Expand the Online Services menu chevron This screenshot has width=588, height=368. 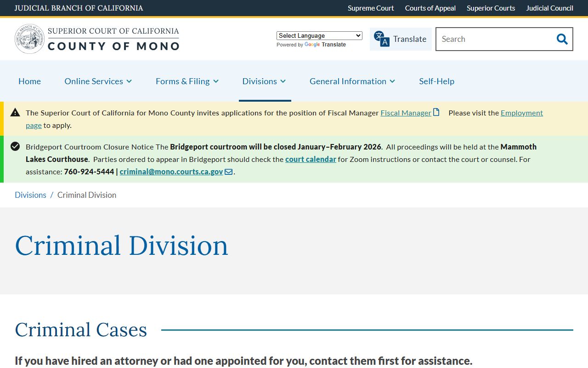pyautogui.click(x=129, y=81)
